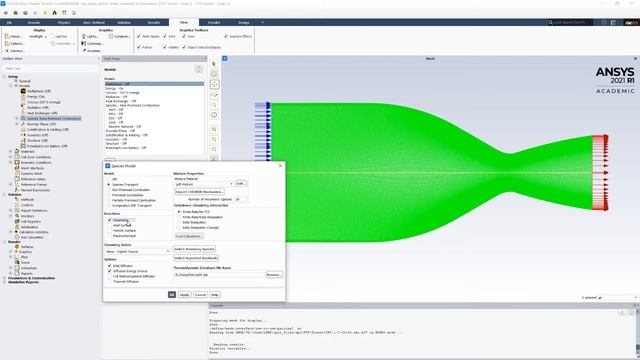The width and height of the screenshot is (640, 360).
Task: Enable the Thermal Diffusion option
Action: pyautogui.click(x=109, y=282)
